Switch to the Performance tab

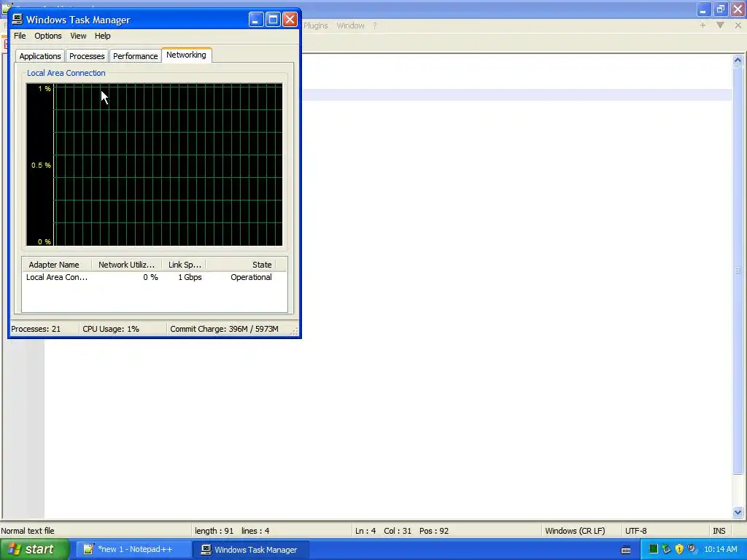tap(135, 56)
